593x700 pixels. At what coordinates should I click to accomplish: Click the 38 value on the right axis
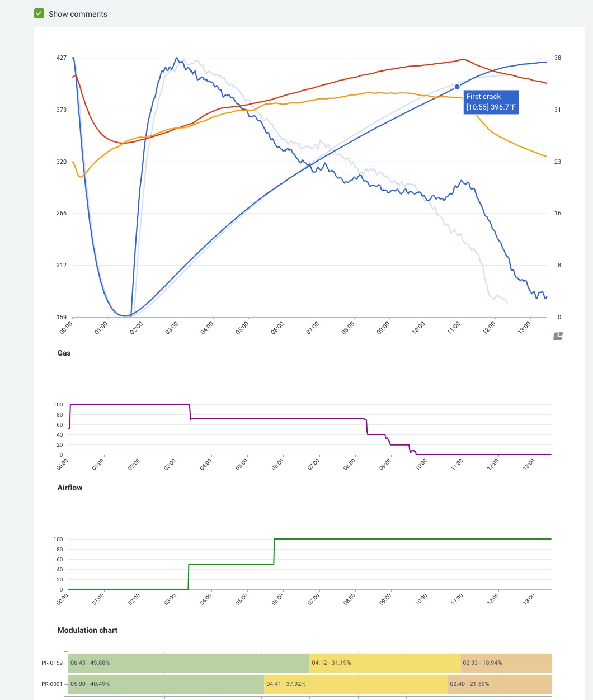pos(557,58)
